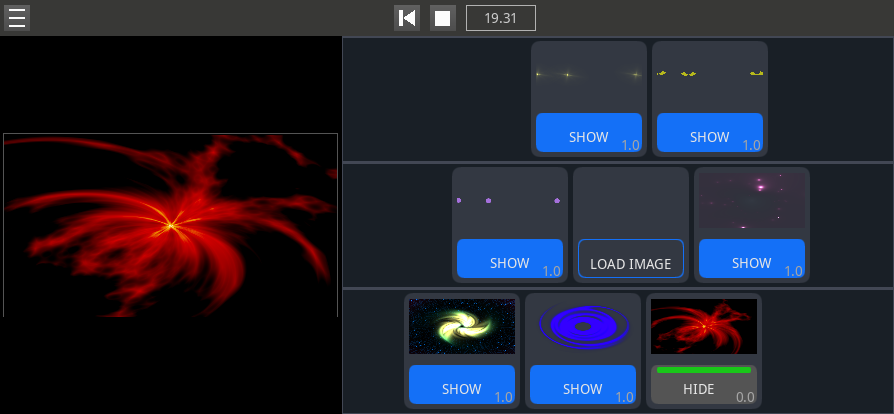Click the 19.31 time field
This screenshot has height=414, width=894.
[501, 18]
